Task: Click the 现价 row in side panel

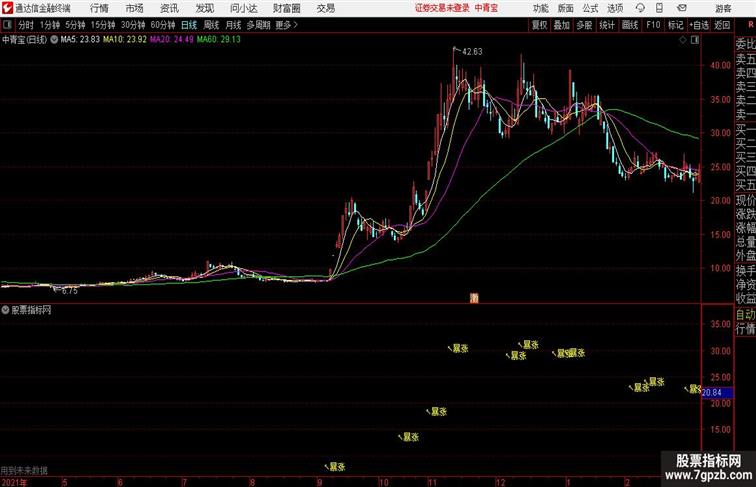Action: point(745,200)
